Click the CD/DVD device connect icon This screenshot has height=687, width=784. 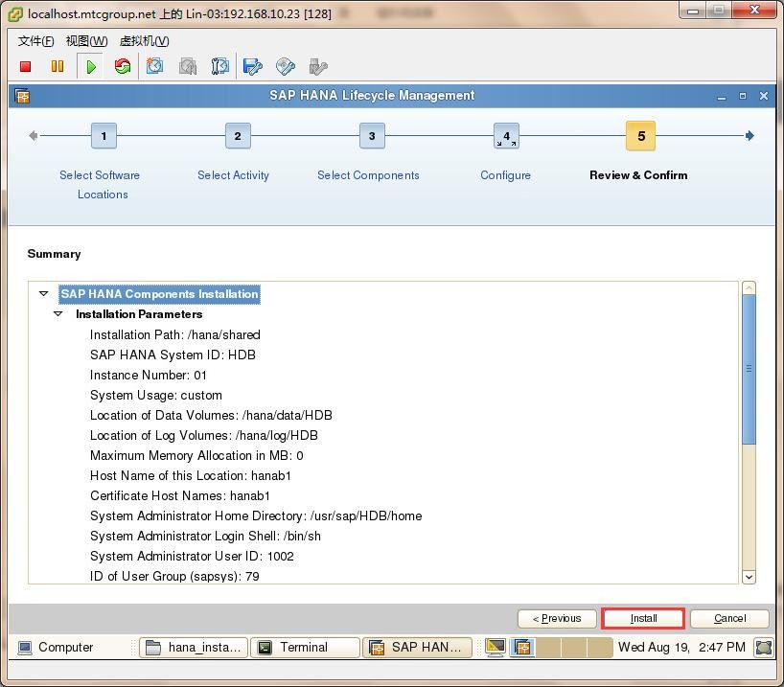285,66
